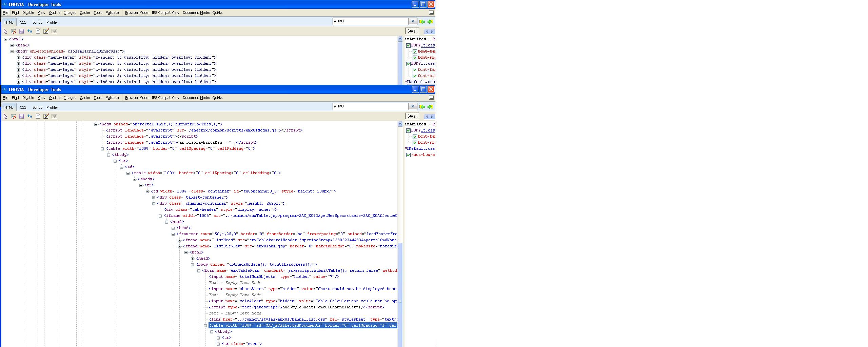Focus AHRU search field in top window

click(x=370, y=21)
